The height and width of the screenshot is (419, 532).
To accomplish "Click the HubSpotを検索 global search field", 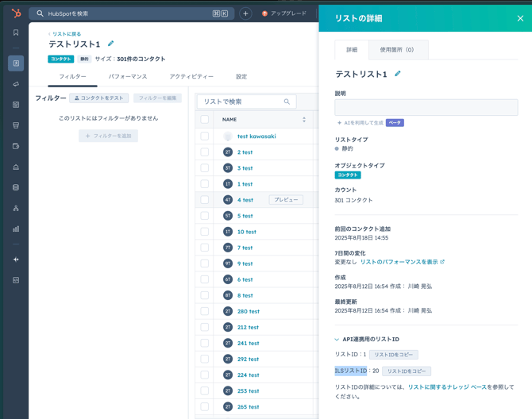I will click(x=132, y=13).
